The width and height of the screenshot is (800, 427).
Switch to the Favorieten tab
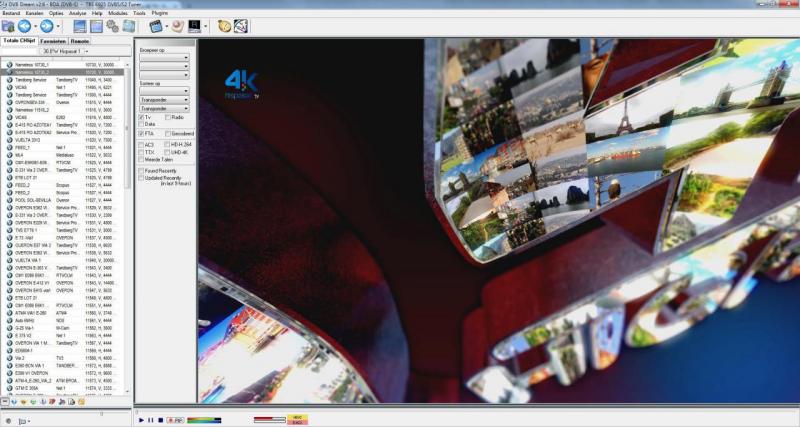coord(53,41)
